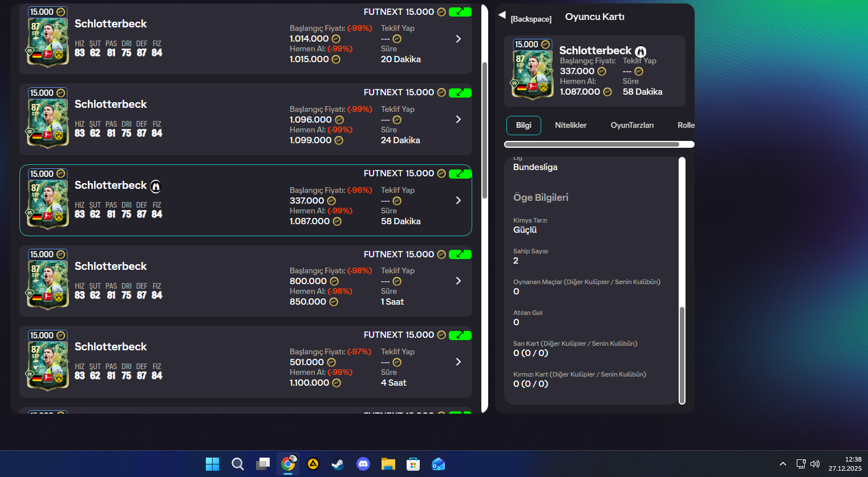Viewport: 868px width, 477px height.
Task: Click the 58 Dakika time in the Oyuncu Kartı panel
Action: 643,92
